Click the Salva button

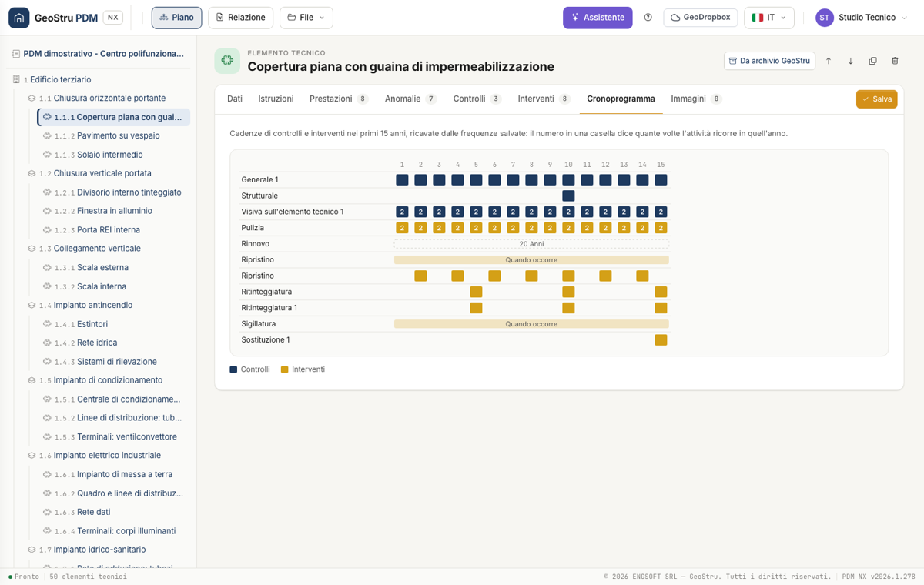pos(876,99)
